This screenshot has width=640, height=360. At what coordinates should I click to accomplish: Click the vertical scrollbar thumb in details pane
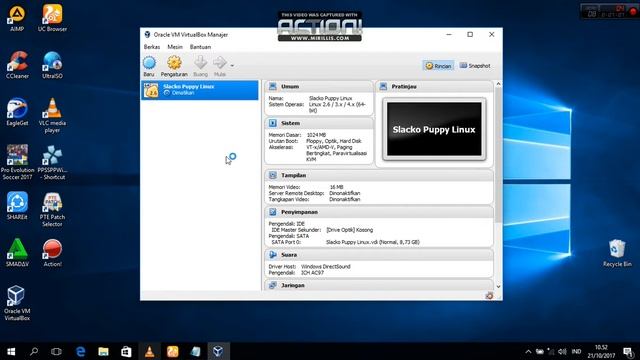(x=498, y=155)
